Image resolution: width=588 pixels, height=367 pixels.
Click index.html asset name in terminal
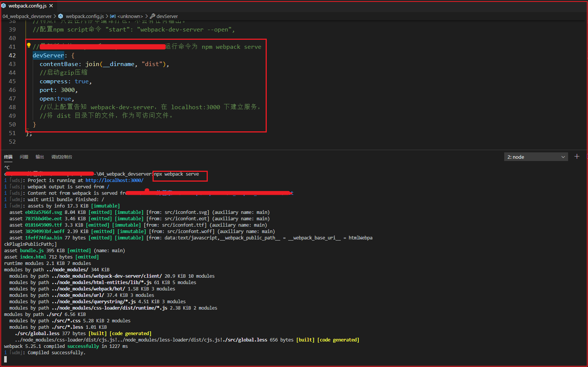33,257
